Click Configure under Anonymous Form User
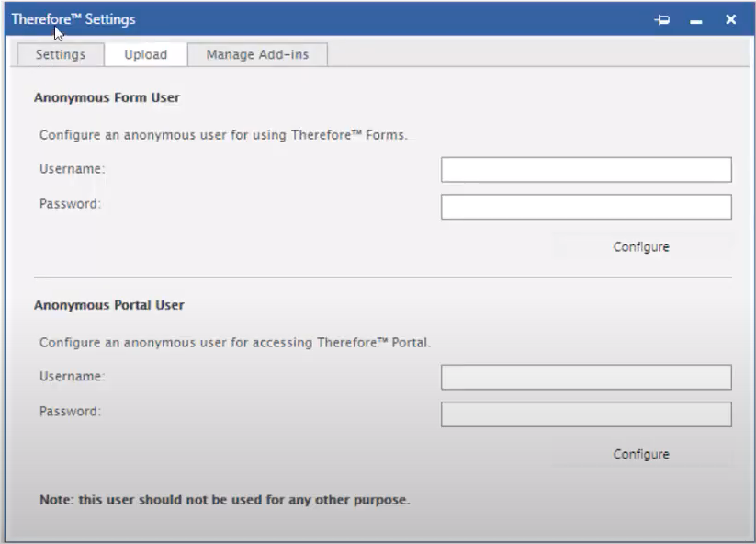 (x=640, y=246)
